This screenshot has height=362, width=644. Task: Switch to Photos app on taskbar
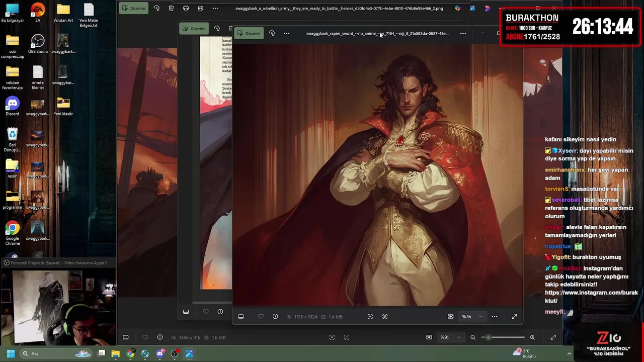(189, 353)
